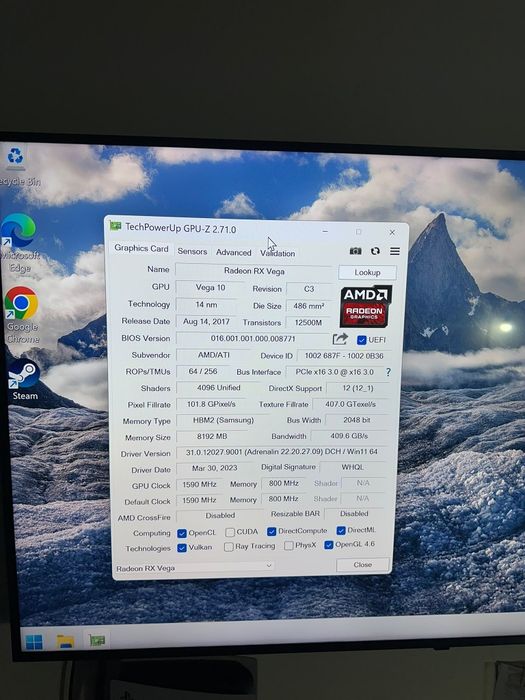The image size is (525, 700).
Task: Click the Device ID value 1002 687F
Action: pos(344,356)
